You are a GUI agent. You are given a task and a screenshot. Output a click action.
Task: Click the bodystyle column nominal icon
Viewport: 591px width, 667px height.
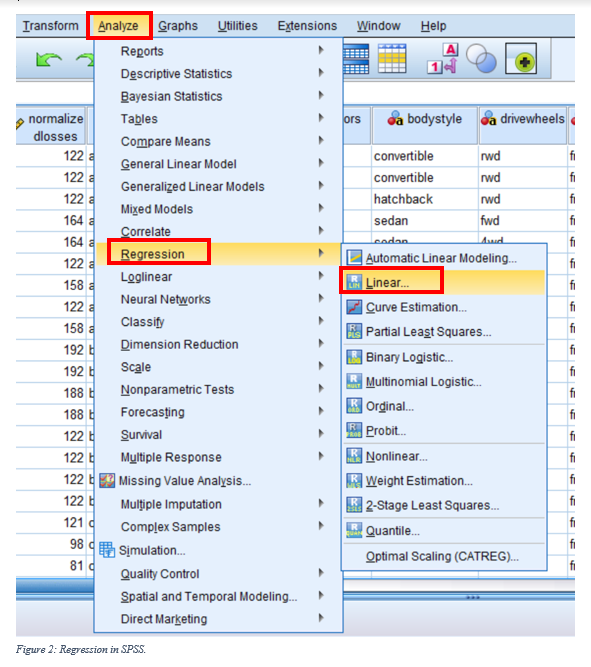click(x=395, y=119)
